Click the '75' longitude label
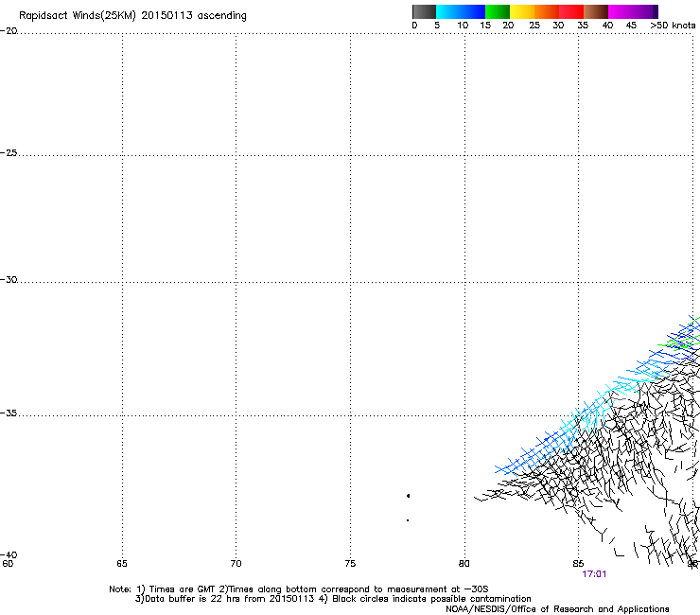Image resolution: width=700 pixels, height=615 pixels. pos(350,564)
